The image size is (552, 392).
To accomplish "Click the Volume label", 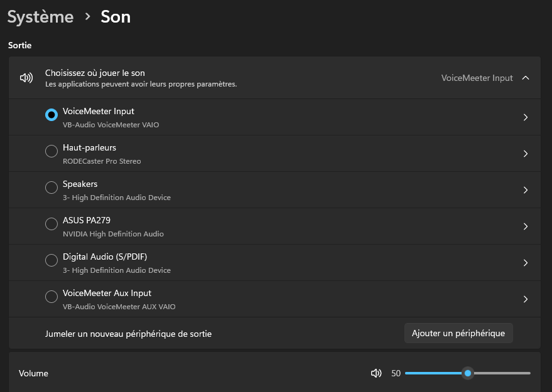I will pyautogui.click(x=33, y=373).
